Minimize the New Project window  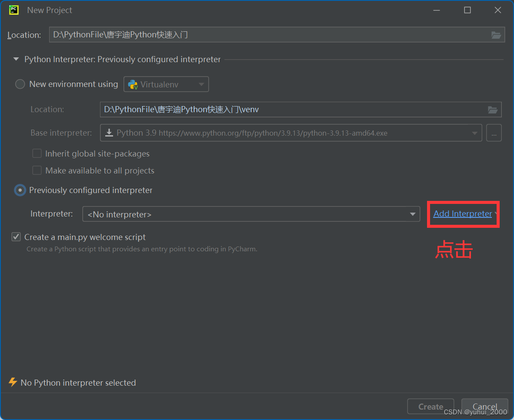click(436, 10)
